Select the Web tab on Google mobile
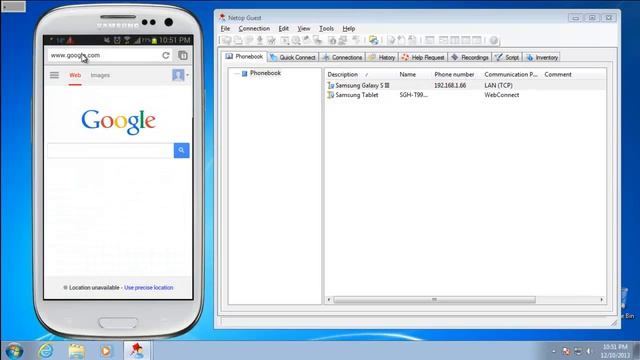Viewport: 640px width, 360px height. point(75,75)
